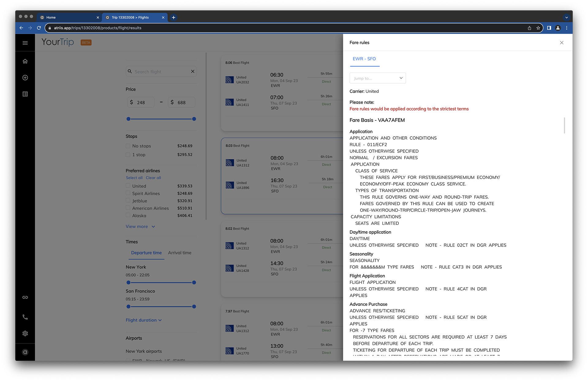Close the Trip 13302008 Flights tab
The width and height of the screenshot is (588, 381).
coord(163,17)
